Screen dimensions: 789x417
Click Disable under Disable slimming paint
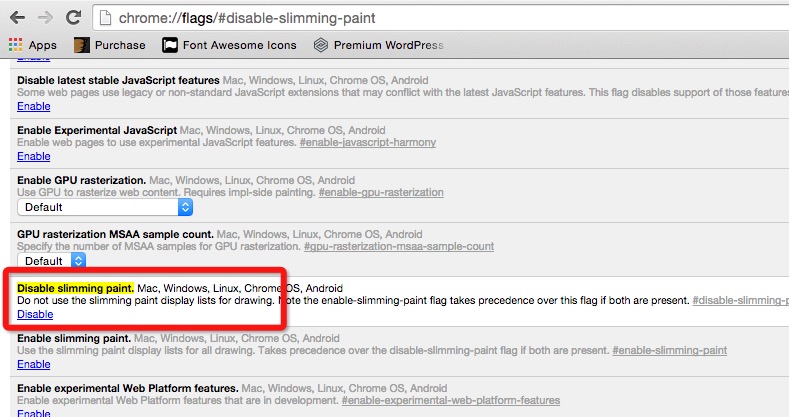[x=35, y=314]
